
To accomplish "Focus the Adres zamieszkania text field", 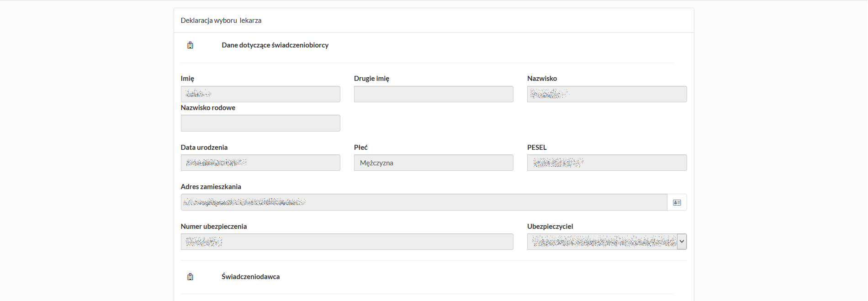I will tap(423, 202).
